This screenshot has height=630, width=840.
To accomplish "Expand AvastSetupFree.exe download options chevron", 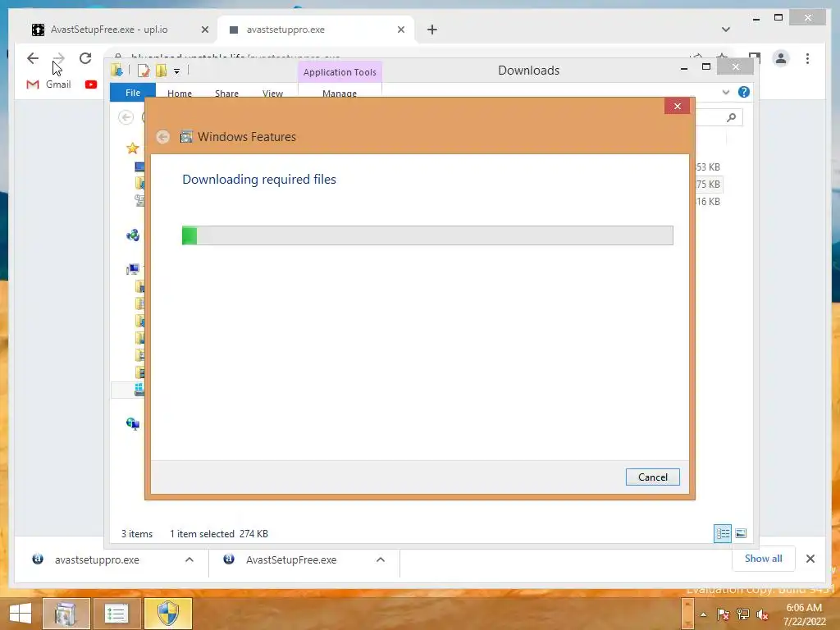I will pos(381,559).
